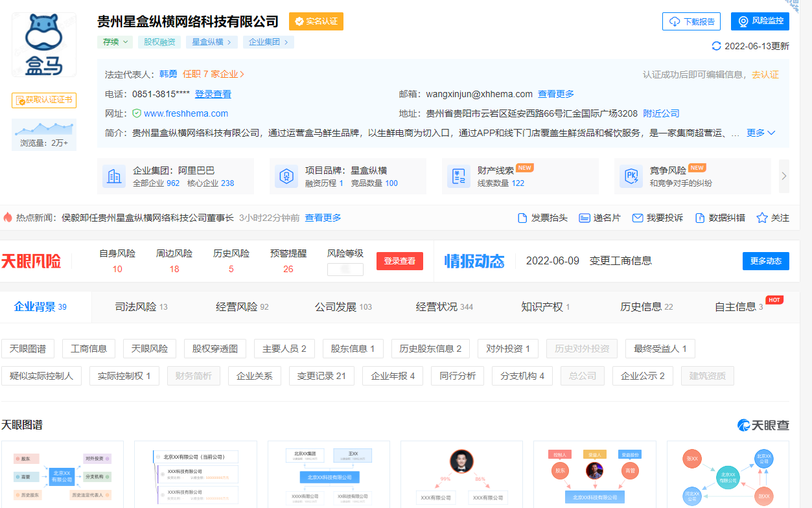Click the 登录查看 red button
This screenshot has width=812, height=508.
tap(399, 261)
